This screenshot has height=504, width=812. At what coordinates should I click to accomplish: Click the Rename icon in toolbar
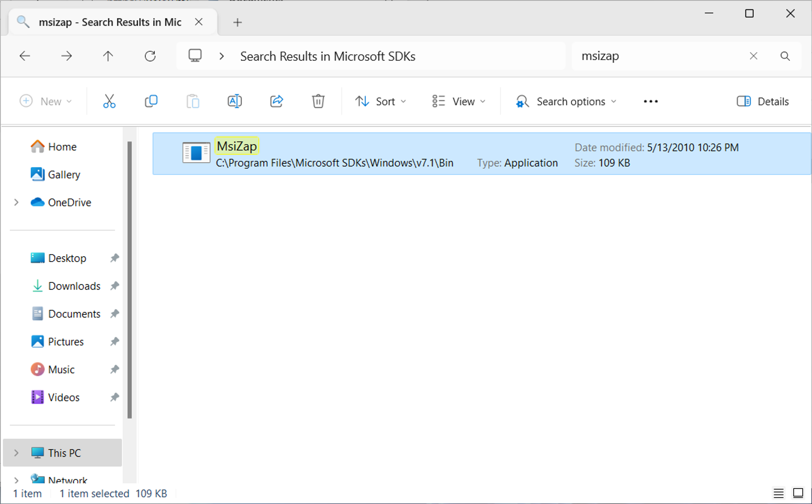point(235,101)
